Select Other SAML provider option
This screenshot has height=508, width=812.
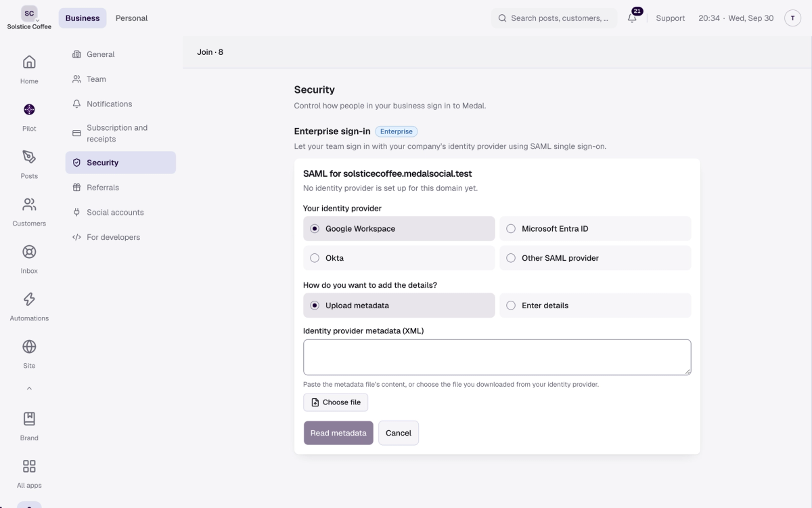point(595,258)
